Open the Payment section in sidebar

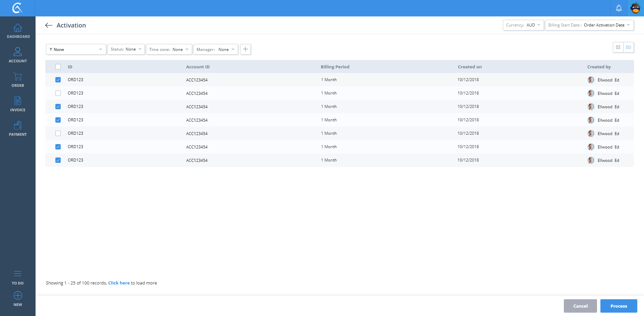tap(18, 129)
